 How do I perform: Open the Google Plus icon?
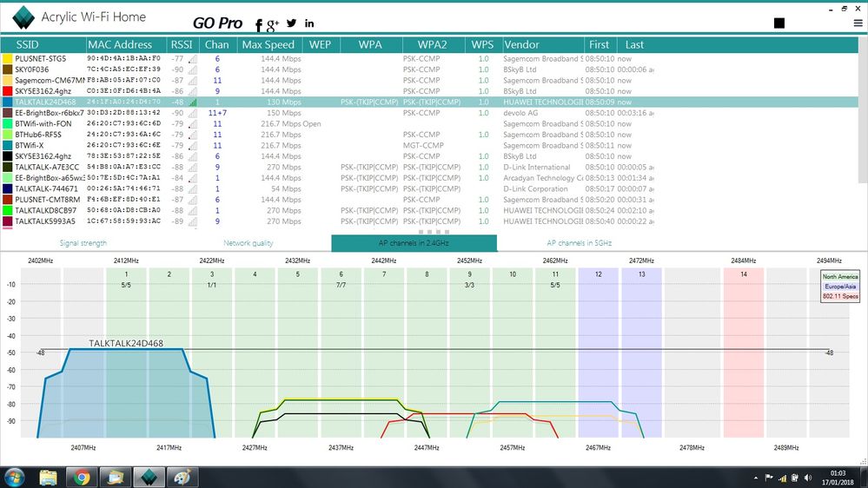[272, 24]
